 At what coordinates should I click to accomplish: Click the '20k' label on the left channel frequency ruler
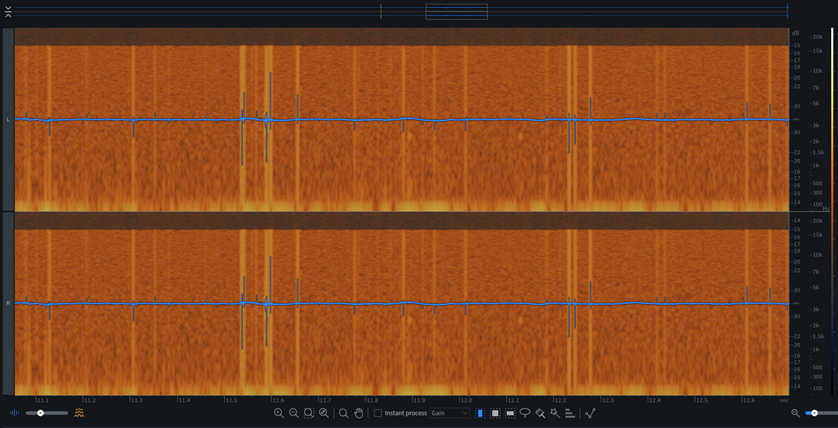pos(817,37)
